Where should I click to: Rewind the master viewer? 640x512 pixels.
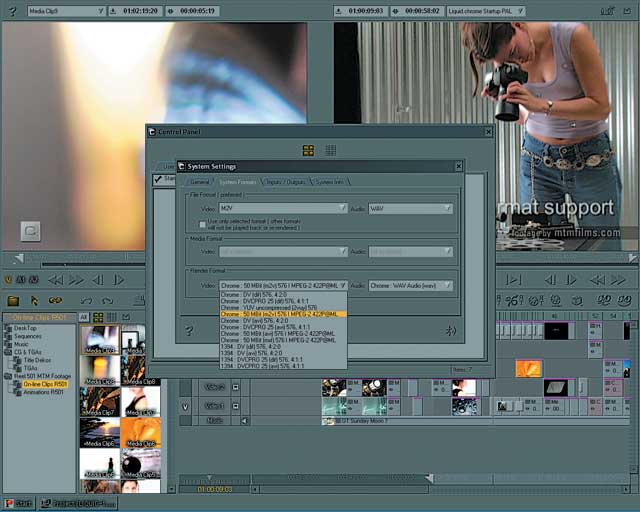[597, 280]
